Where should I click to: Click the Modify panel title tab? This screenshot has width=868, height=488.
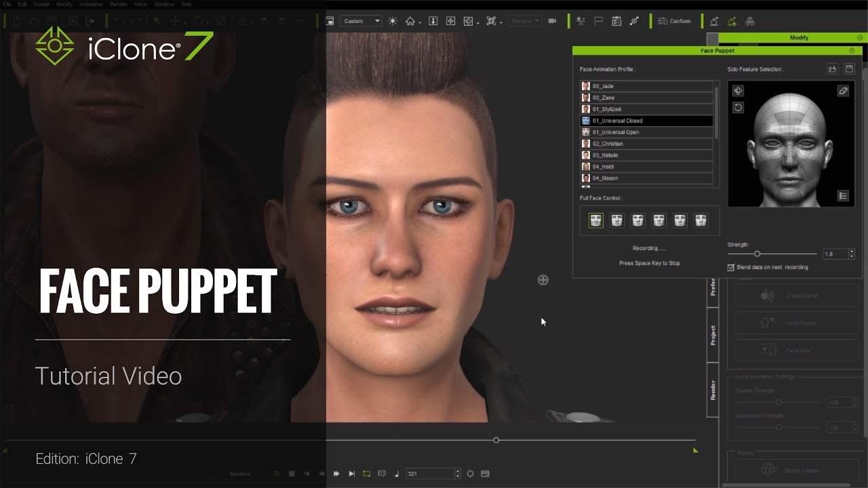tap(799, 38)
